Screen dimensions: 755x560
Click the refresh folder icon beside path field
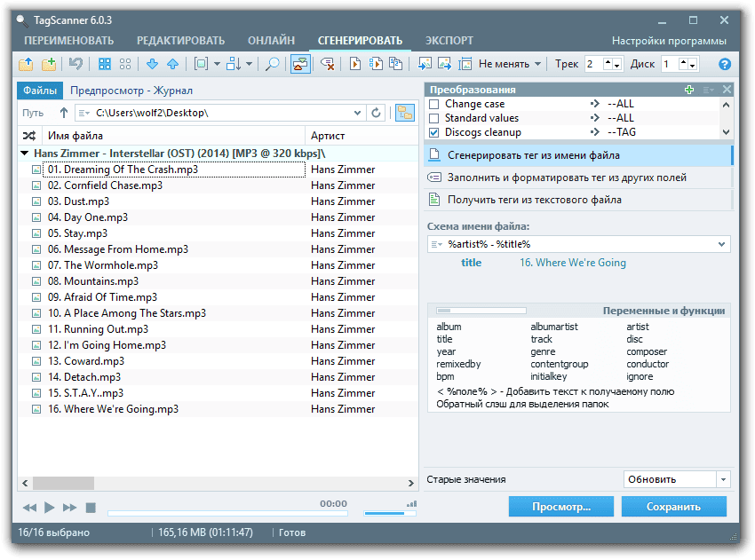[376, 113]
